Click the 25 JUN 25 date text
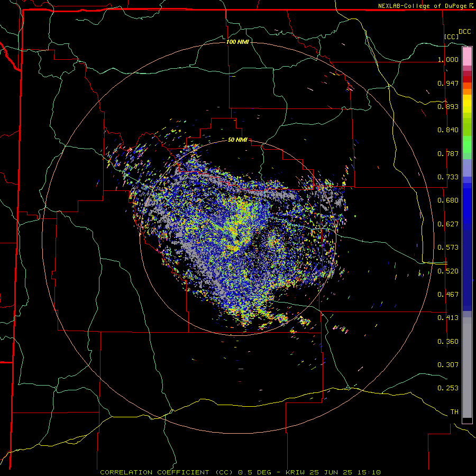 (x=331, y=472)
